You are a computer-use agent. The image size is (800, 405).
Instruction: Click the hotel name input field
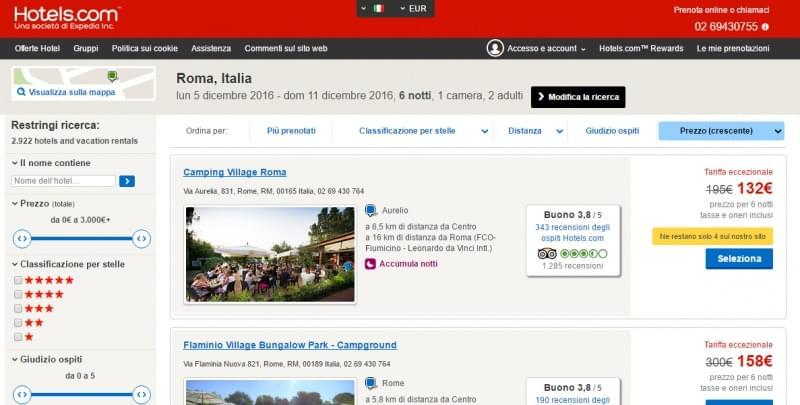(x=64, y=181)
